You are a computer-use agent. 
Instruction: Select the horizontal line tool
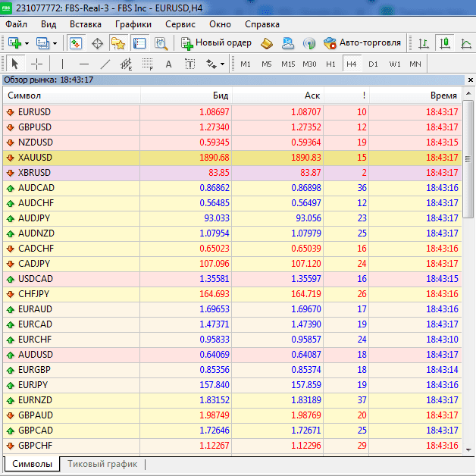[84, 64]
